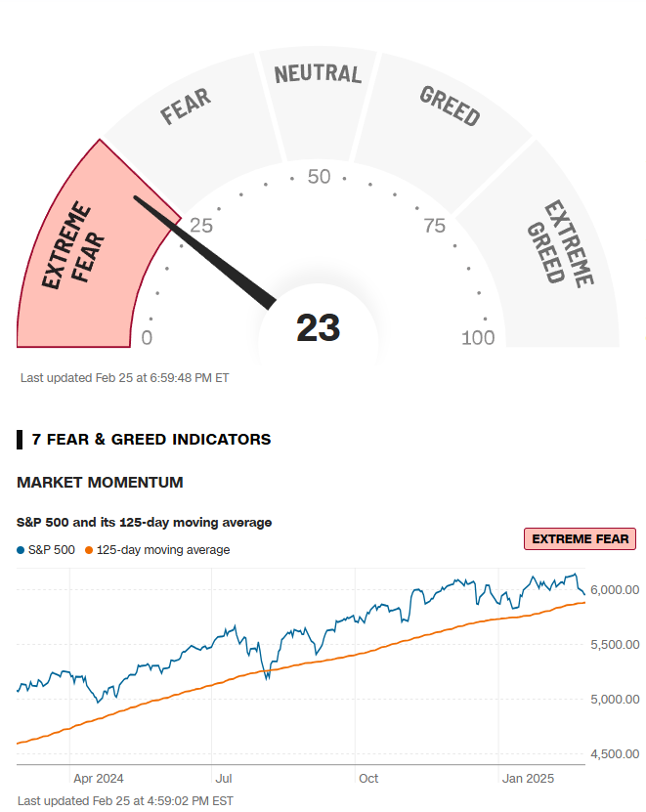Viewport: 646px width, 812px height.
Task: Click the 125-day moving average orange dot
Action: point(89,550)
